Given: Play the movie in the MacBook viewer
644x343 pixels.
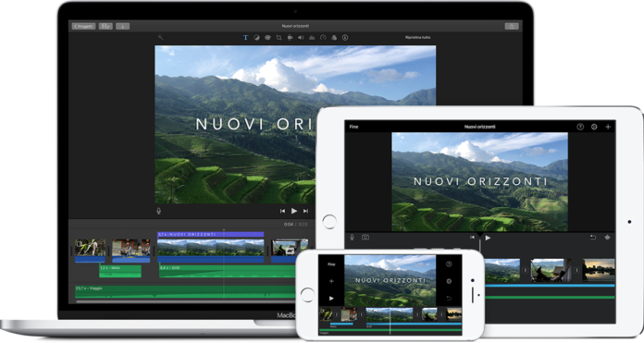Looking at the screenshot, I should [x=294, y=211].
